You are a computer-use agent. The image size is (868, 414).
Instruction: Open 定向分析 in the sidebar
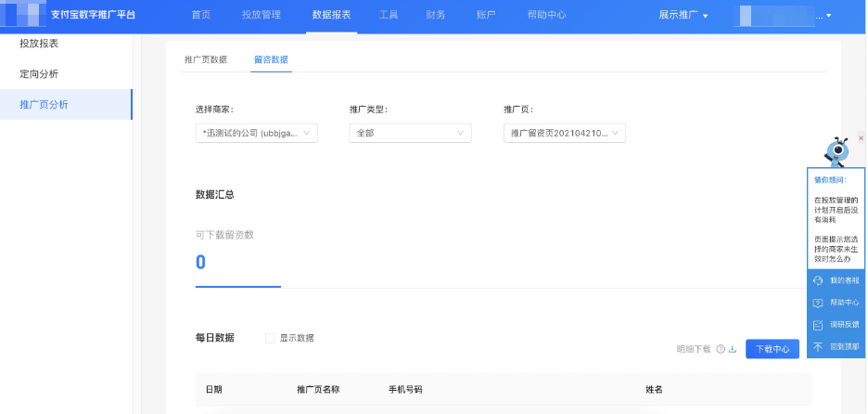[39, 73]
